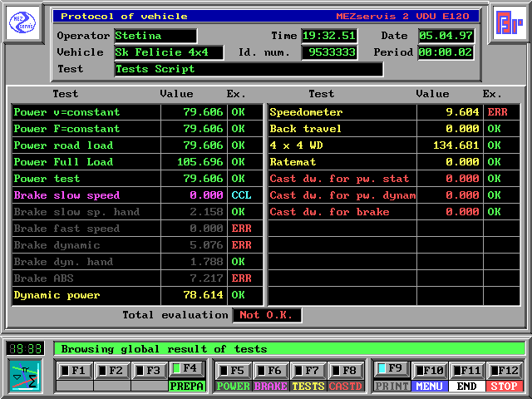The height and width of the screenshot is (399, 532).
Task: Select the Brake fast speed row
Action: pyautogui.click(x=137, y=229)
